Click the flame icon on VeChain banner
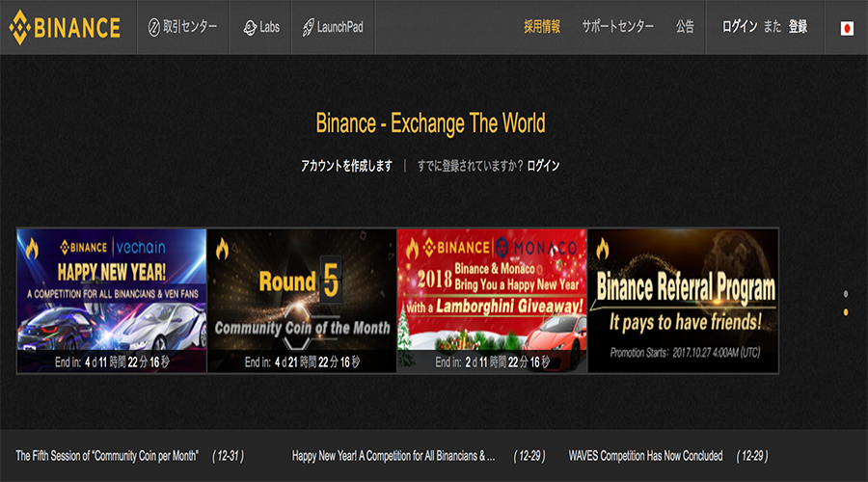Image resolution: width=868 pixels, height=482 pixels. [x=32, y=249]
